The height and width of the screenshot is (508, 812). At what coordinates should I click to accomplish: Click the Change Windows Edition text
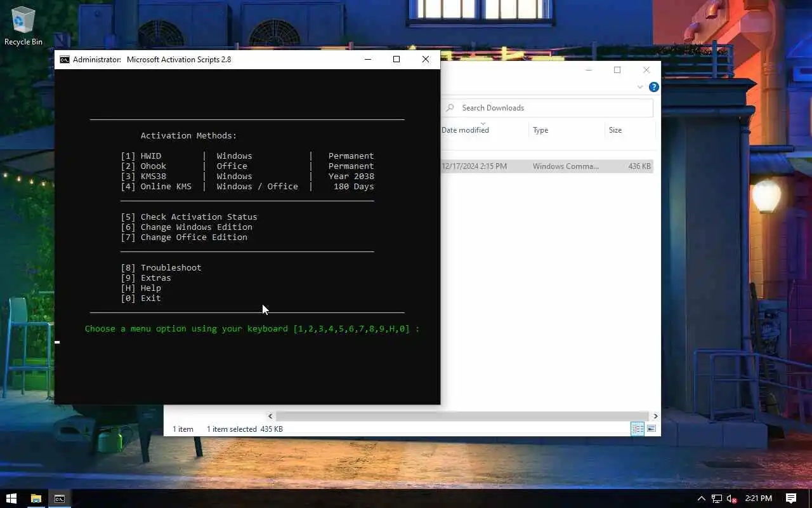pos(196,227)
